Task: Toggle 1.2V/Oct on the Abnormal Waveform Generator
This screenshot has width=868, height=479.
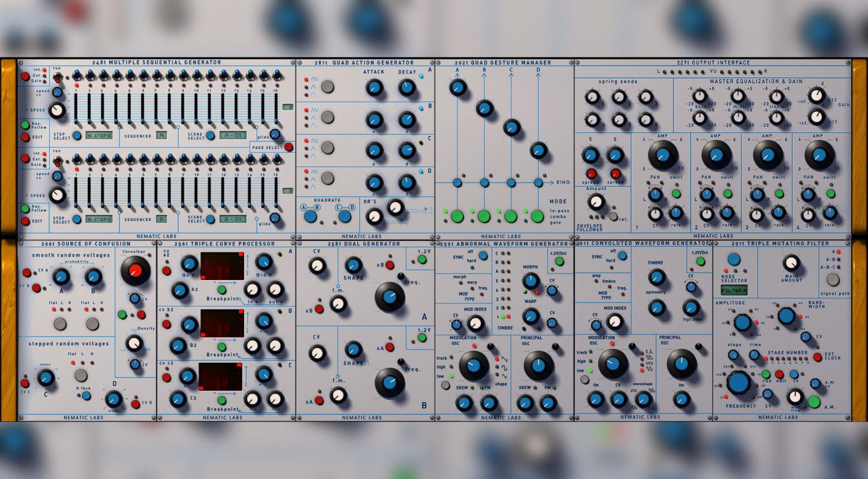Action: click(x=559, y=261)
